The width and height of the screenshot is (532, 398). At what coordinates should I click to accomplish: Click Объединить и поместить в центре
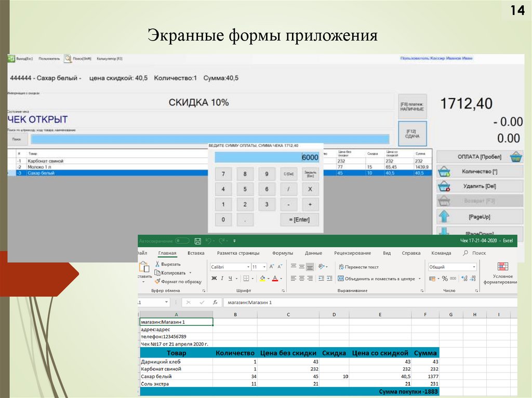[377, 279]
